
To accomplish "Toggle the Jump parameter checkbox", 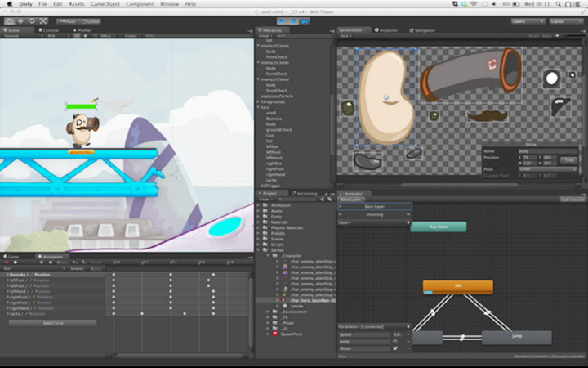I will click(x=395, y=342).
